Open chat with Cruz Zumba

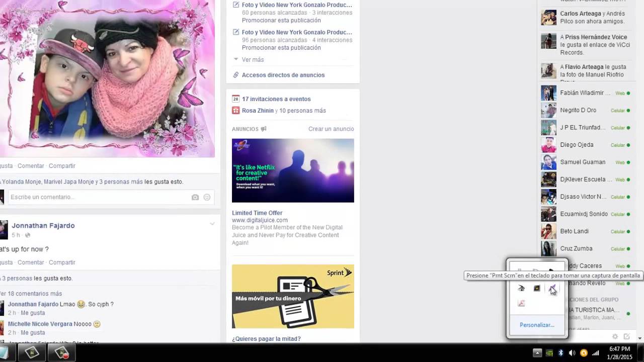coord(585,249)
